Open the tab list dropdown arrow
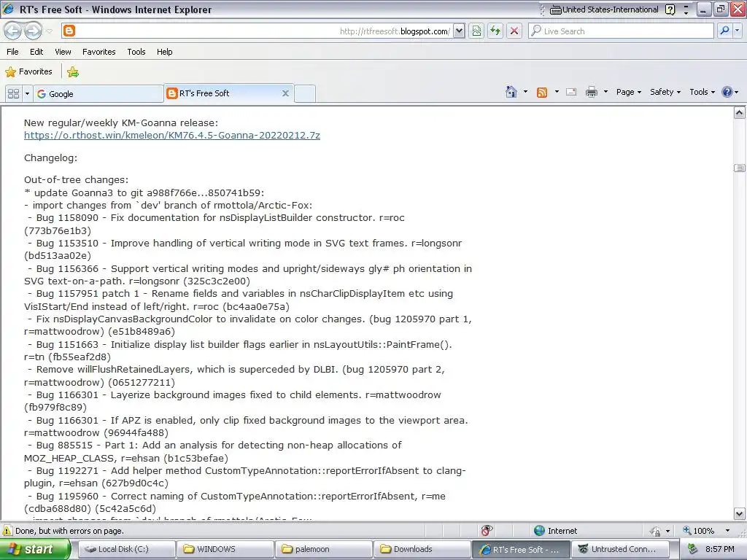 tap(27, 94)
